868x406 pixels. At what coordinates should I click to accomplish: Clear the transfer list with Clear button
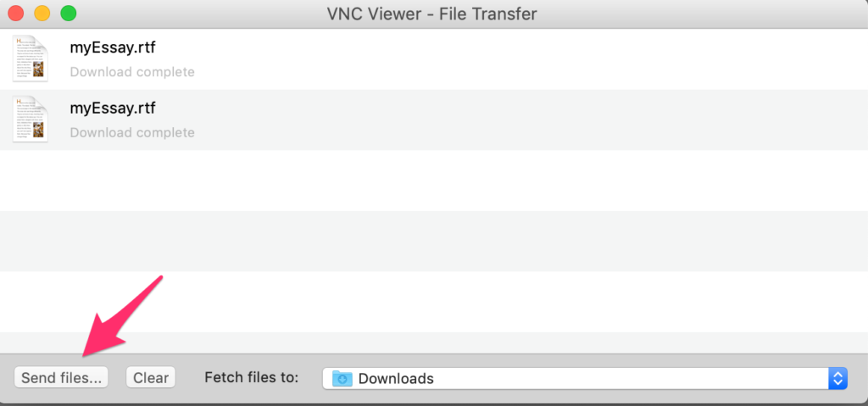click(151, 378)
